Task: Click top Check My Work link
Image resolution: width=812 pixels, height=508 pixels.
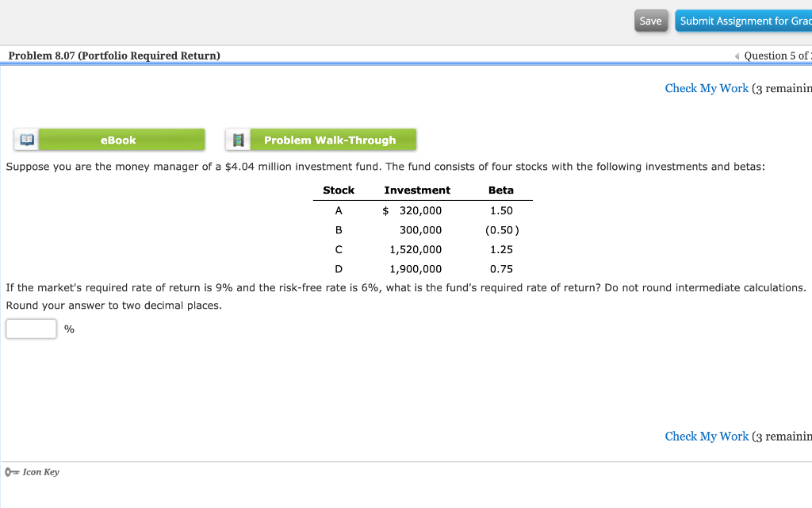Action: click(707, 89)
